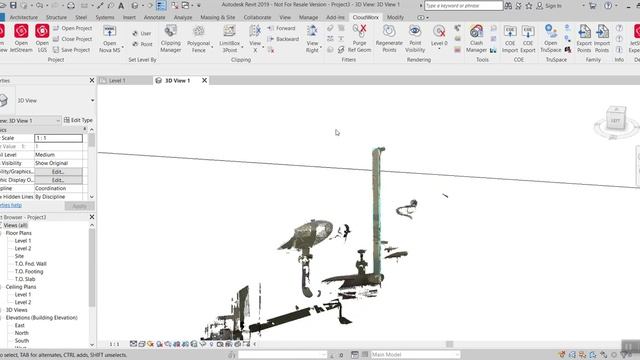This screenshot has width=640, height=360.
Task: Select T.O. Footing floor plan
Action: [29, 271]
